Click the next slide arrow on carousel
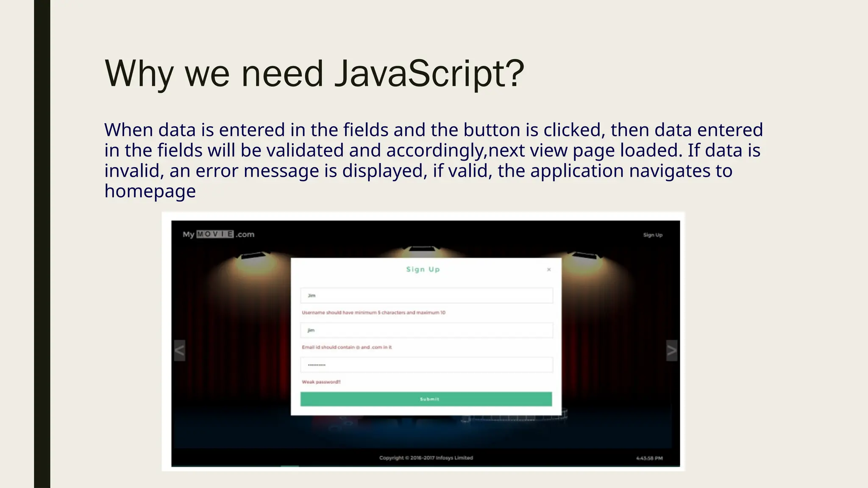Image resolution: width=868 pixels, height=488 pixels. [671, 350]
